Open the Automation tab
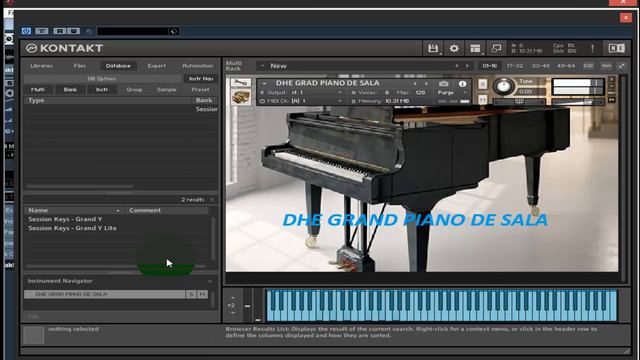 198,66
